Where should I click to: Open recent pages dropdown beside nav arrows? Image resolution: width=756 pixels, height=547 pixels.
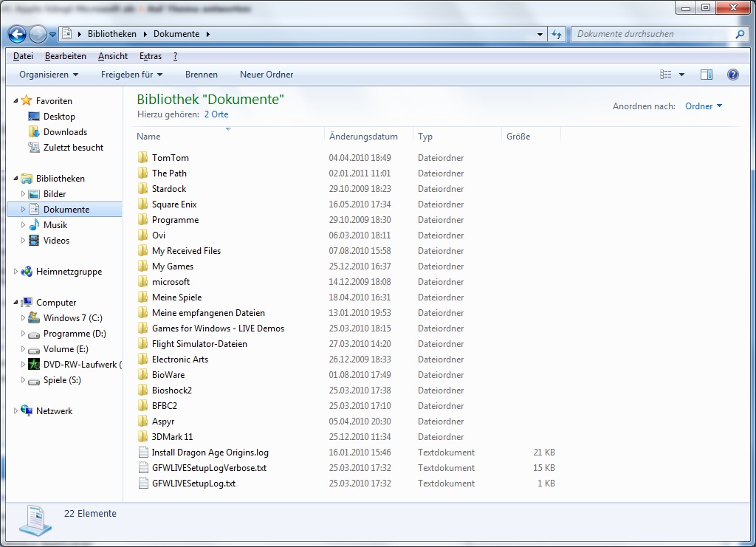(x=52, y=35)
